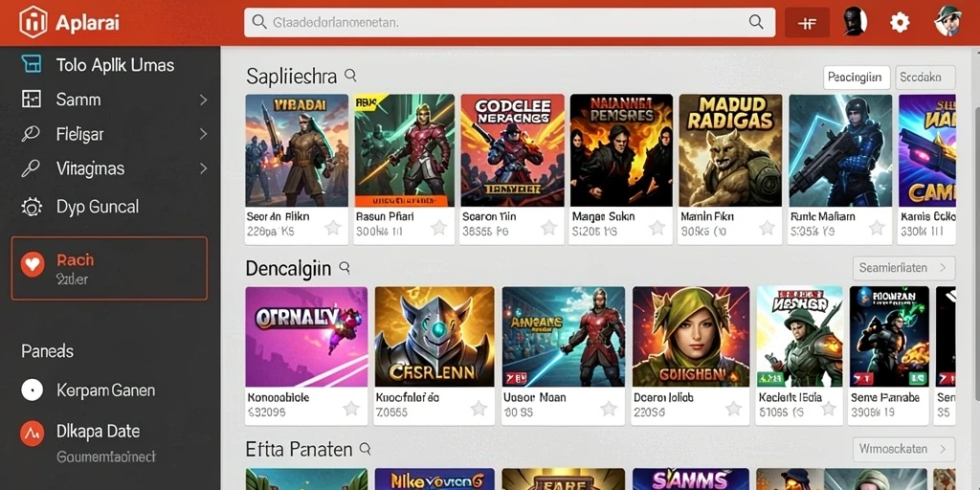Expand the Viragmas sidebar chevron

203,168
